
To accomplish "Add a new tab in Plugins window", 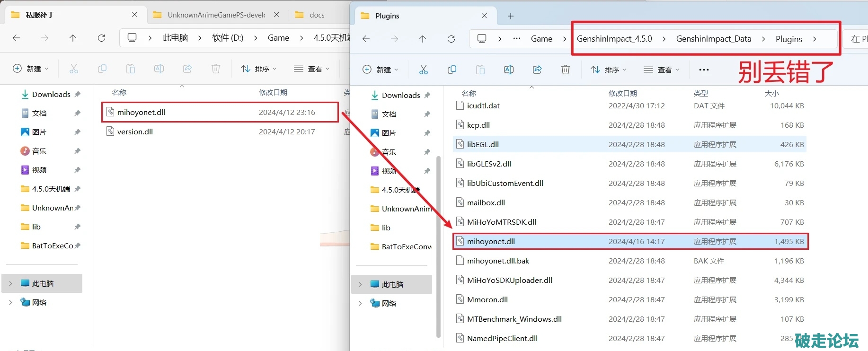I will pos(510,16).
